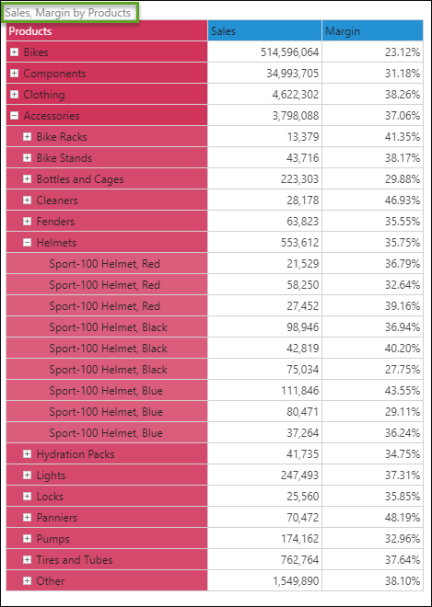The image size is (432, 607).
Task: Expand the Clothing category
Action: (14, 94)
